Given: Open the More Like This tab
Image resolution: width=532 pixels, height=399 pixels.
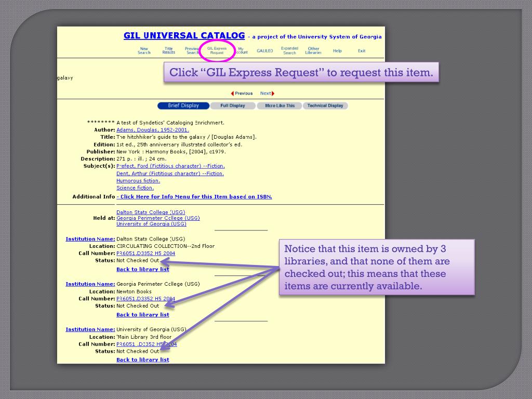Looking at the screenshot, I should click(280, 106).
